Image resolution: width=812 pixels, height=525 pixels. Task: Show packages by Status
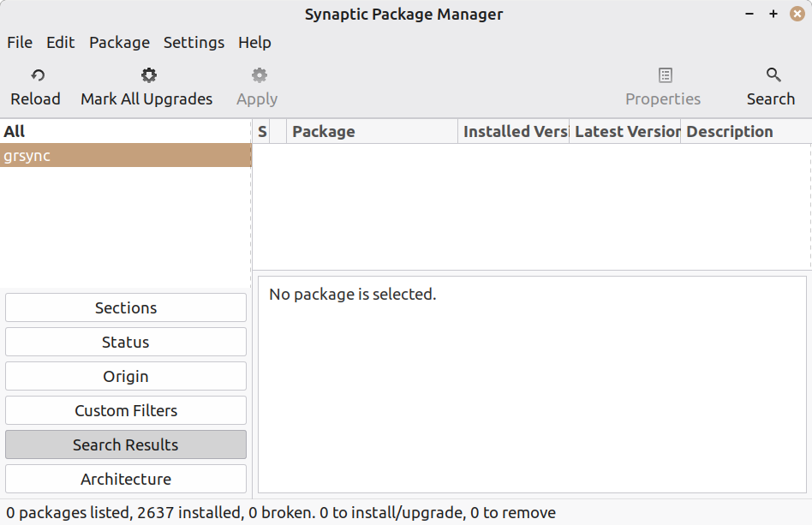tap(126, 342)
